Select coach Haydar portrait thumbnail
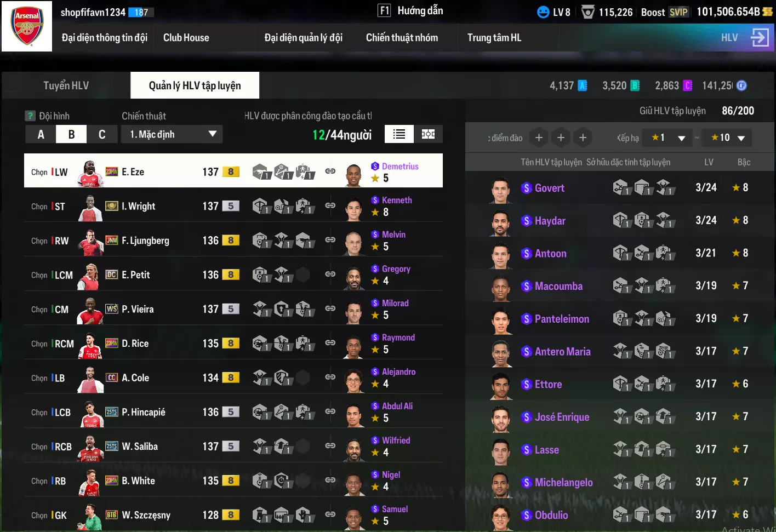The image size is (776, 532). (500, 222)
